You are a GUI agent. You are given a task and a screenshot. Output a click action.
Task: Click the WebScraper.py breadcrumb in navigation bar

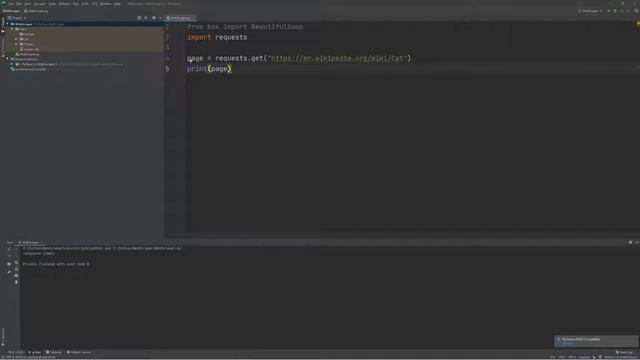[36, 11]
